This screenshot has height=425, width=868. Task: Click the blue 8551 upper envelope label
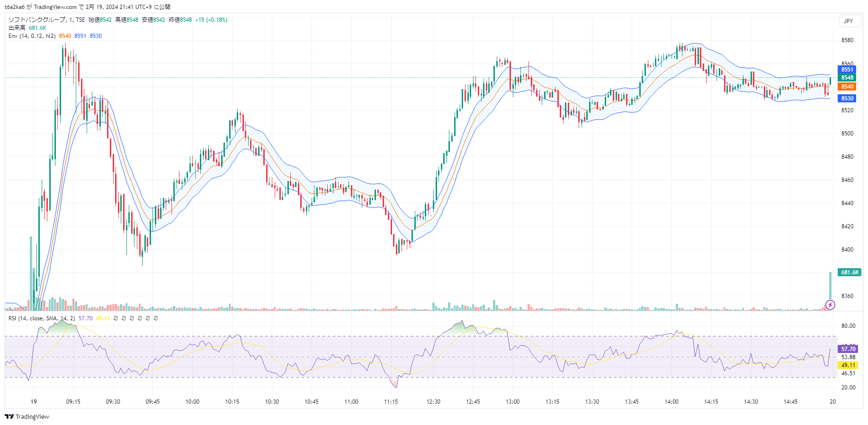[847, 70]
